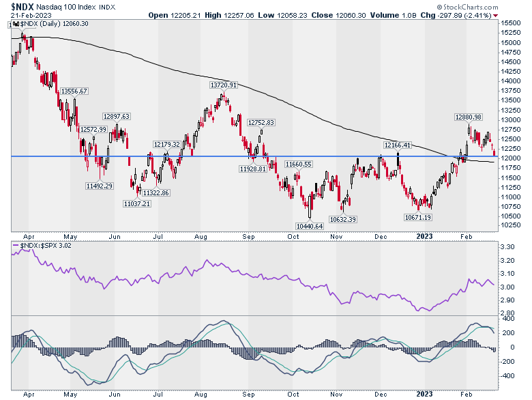532x400 pixels.
Task: Click the High 12257.06 value
Action: pos(229,15)
